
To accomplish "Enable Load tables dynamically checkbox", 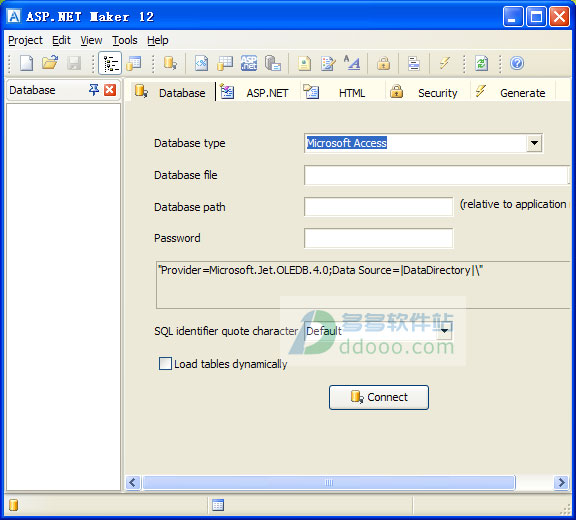I will (165, 364).
